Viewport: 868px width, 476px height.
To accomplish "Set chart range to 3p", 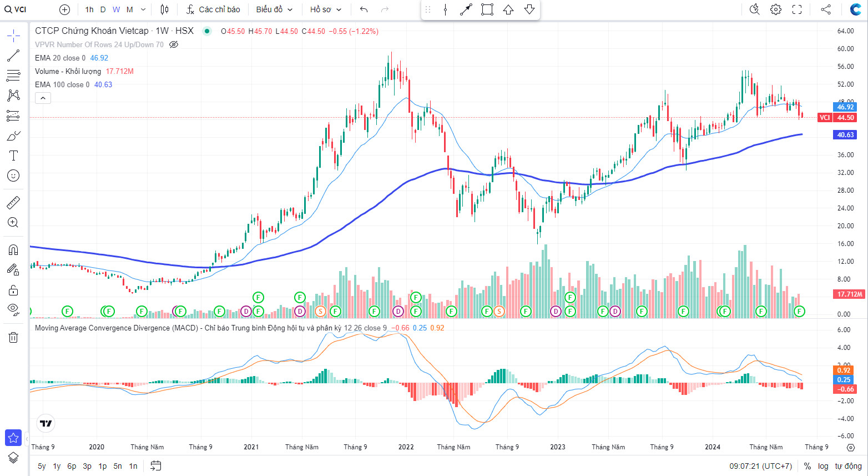I will click(x=87, y=466).
